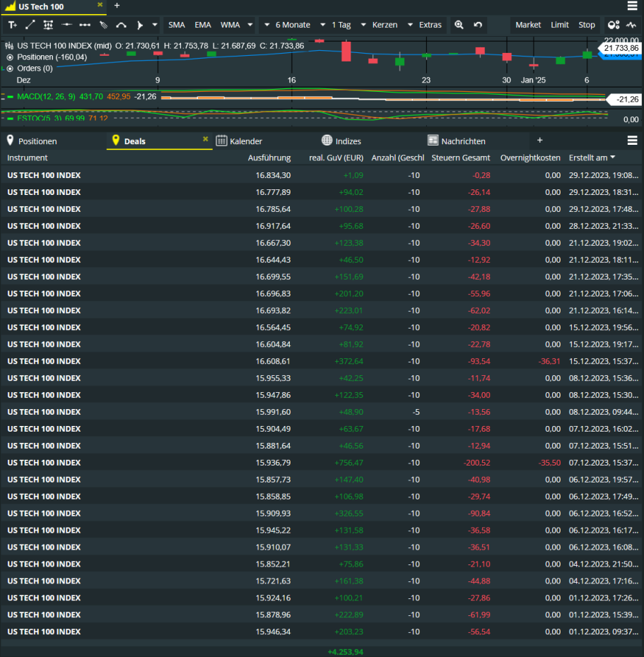Open chart settings toggles icon

coord(614,25)
